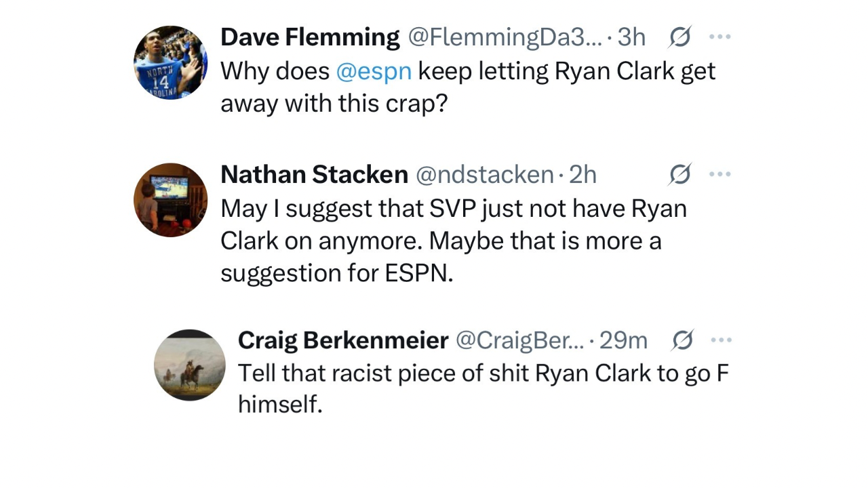868x488 pixels.
Task: Click the 2h timestamp on Nathan Stacken's tweet
Action: point(583,174)
